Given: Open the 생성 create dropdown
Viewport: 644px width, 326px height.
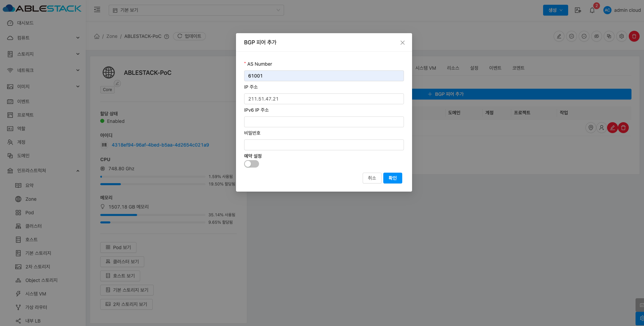Looking at the screenshot, I should (555, 10).
